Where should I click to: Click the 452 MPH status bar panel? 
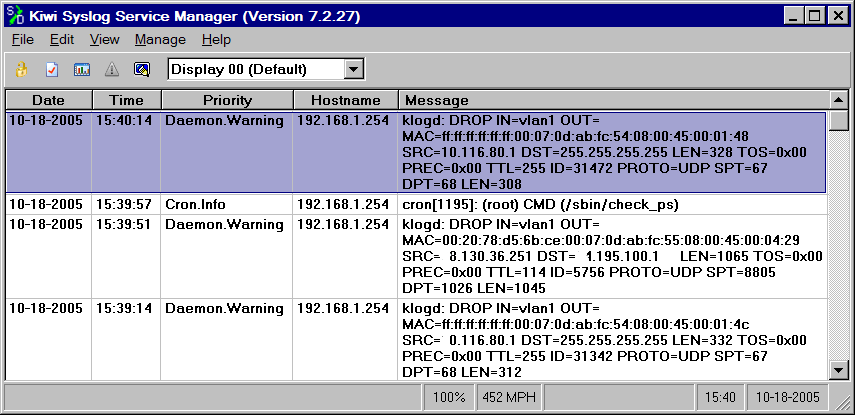coord(509,398)
